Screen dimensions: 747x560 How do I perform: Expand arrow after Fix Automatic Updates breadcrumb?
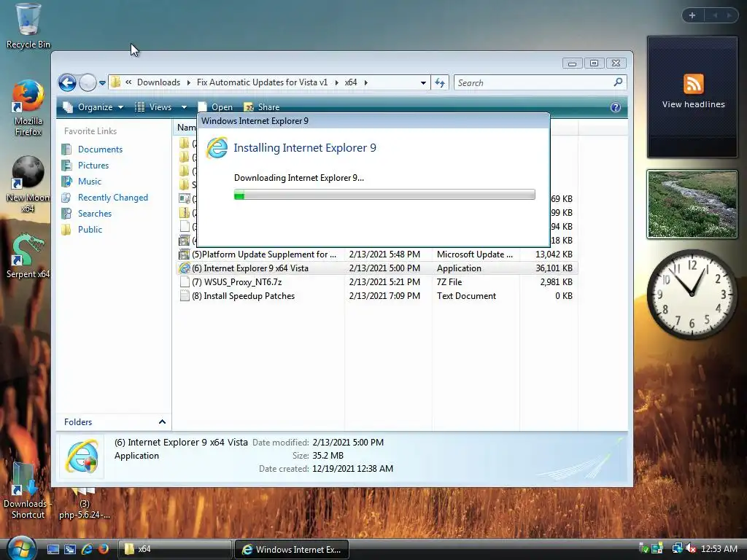[336, 82]
